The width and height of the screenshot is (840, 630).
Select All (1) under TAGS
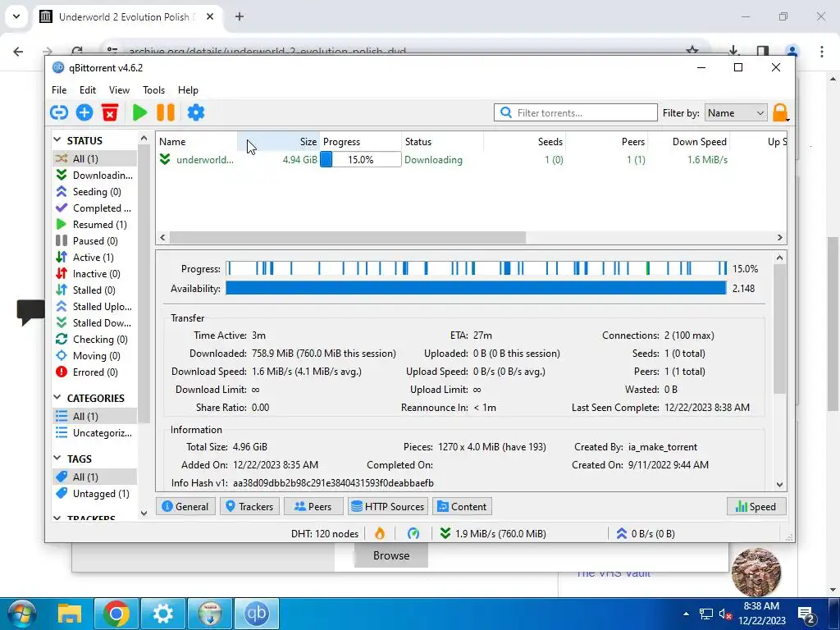point(94,477)
